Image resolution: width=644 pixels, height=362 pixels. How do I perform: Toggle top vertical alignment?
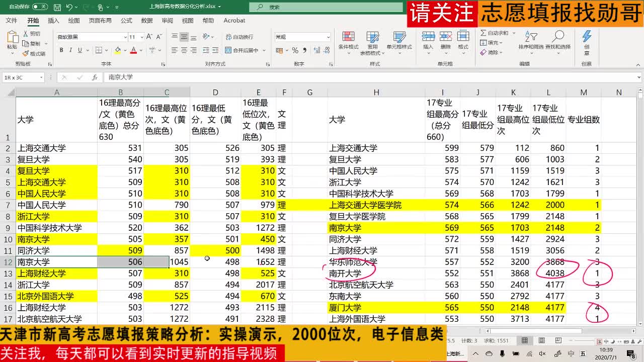pyautogui.click(x=175, y=37)
